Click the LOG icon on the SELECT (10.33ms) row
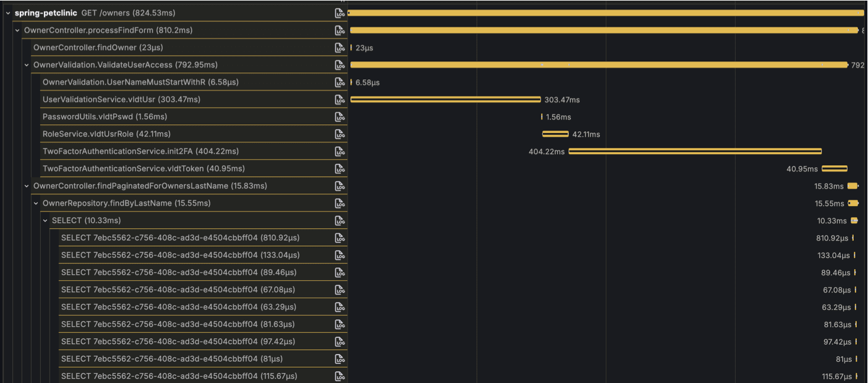The image size is (868, 383). click(340, 220)
